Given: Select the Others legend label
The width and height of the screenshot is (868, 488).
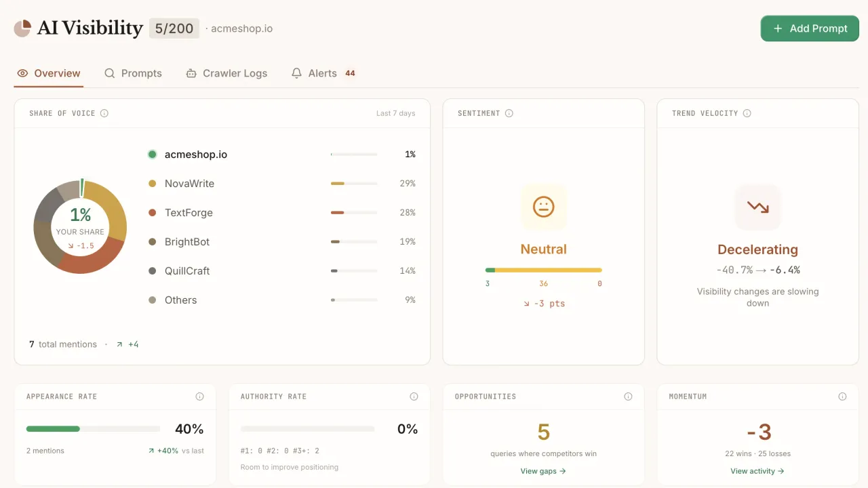Looking at the screenshot, I should 180,300.
